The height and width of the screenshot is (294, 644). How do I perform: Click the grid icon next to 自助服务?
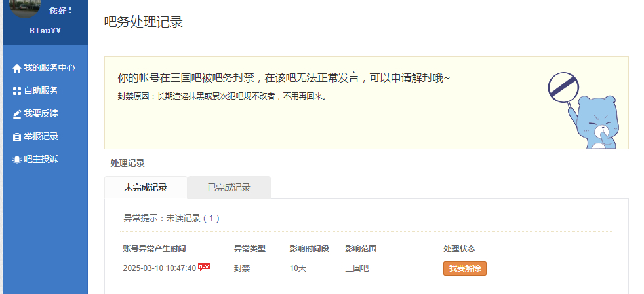(17, 91)
